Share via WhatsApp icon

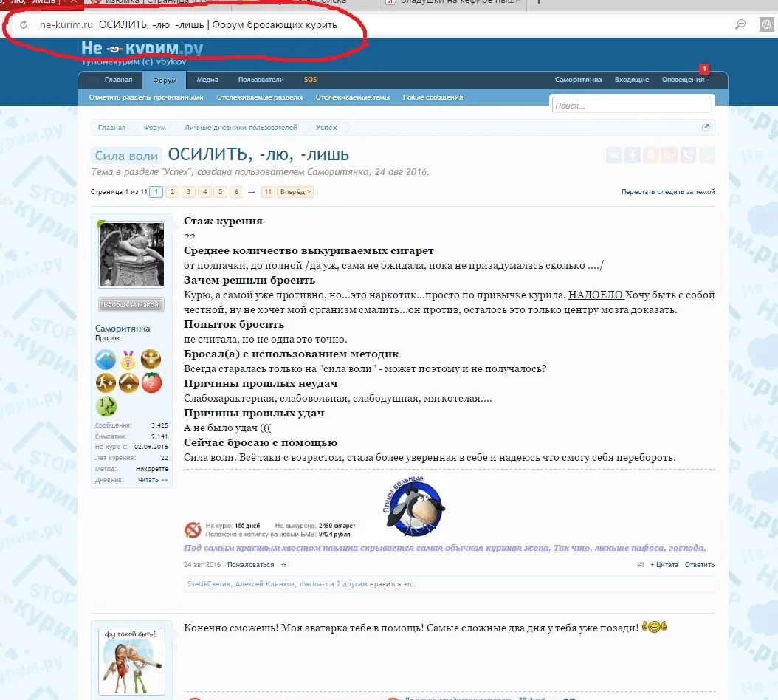[706, 154]
